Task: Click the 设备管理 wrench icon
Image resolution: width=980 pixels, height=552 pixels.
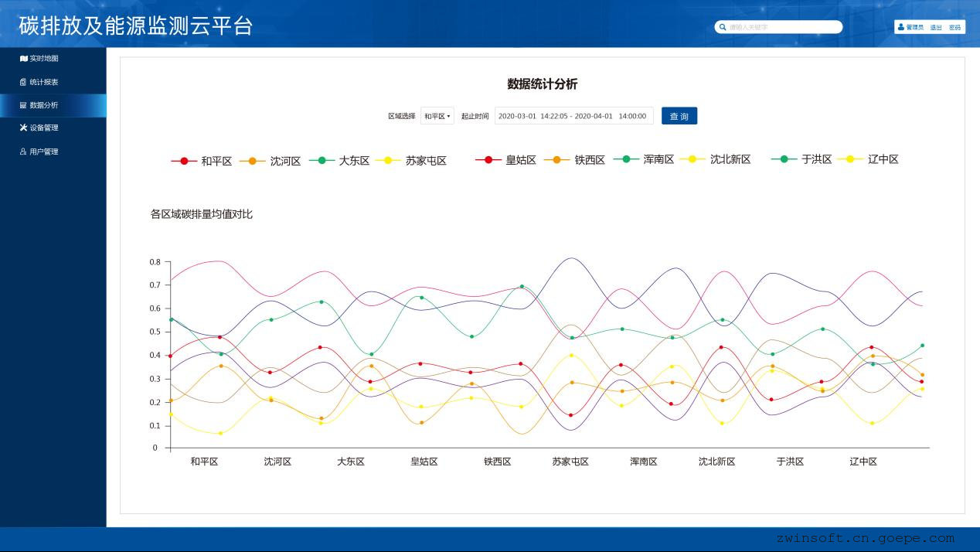Action: 24,128
